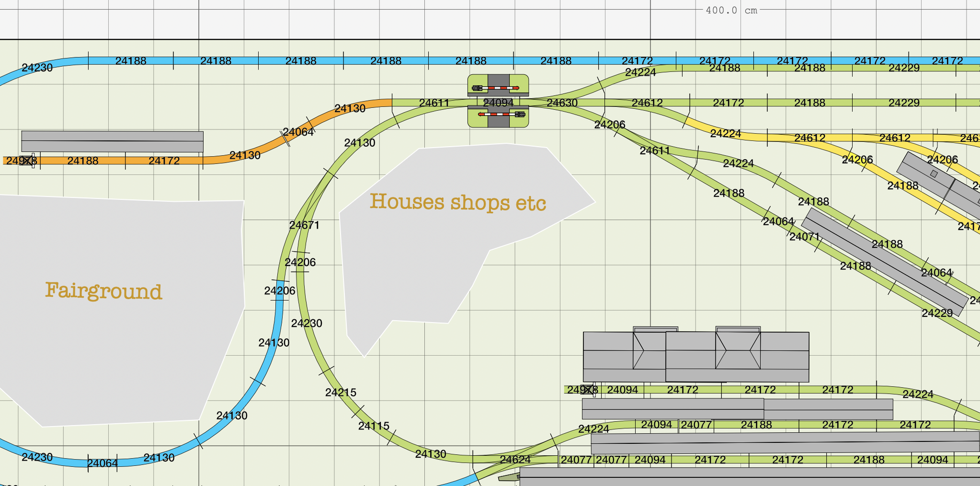
Task: Click the upper level crossing barrier gate
Action: (x=498, y=88)
